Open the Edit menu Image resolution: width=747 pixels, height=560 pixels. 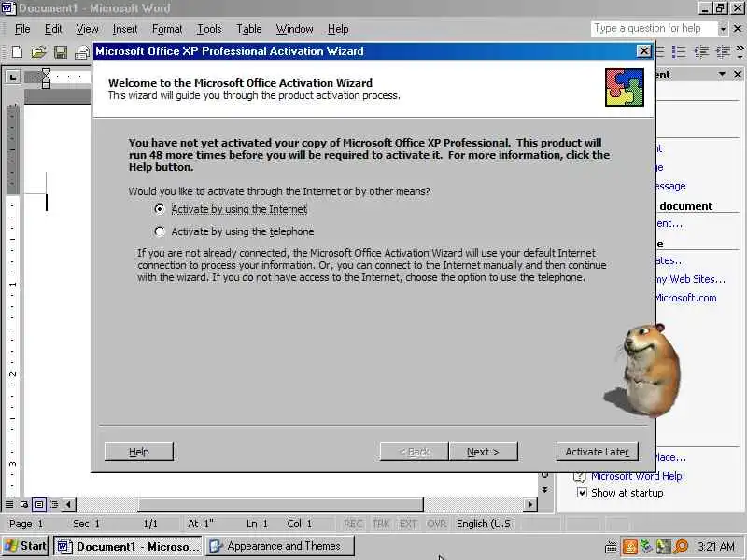coord(53,29)
